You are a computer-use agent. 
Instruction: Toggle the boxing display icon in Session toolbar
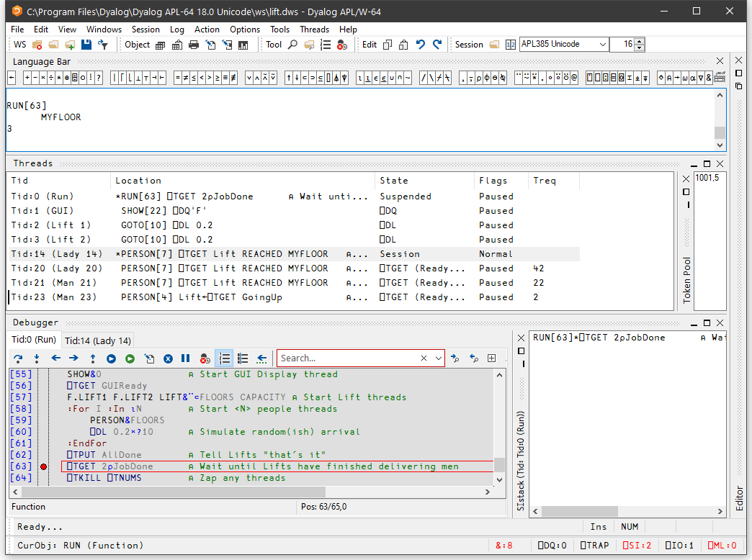(x=511, y=45)
